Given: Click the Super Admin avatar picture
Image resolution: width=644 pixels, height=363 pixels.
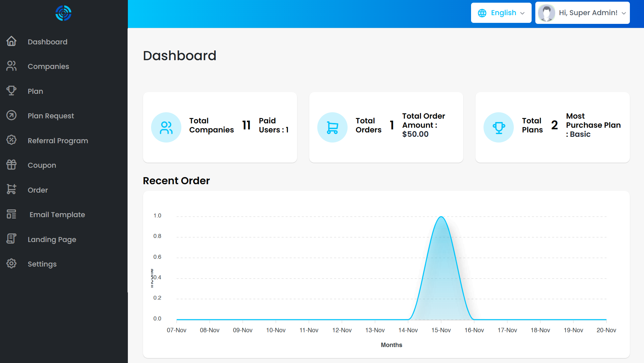Looking at the screenshot, I should pos(546,13).
